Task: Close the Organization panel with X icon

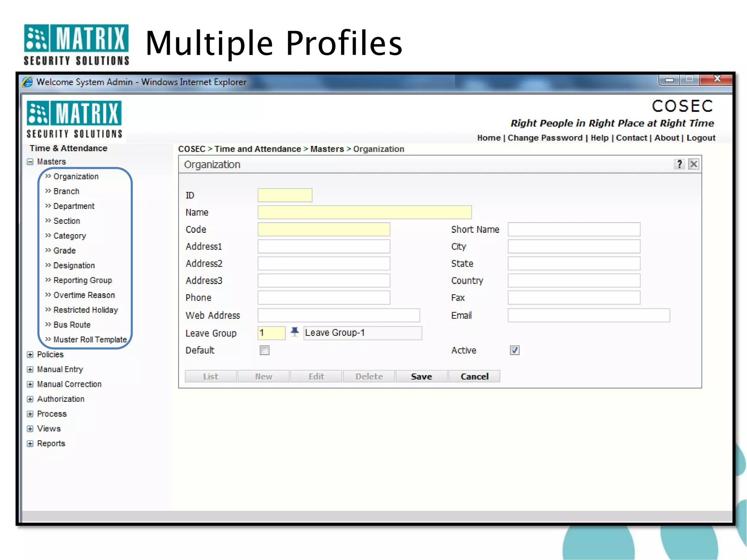Action: (694, 164)
